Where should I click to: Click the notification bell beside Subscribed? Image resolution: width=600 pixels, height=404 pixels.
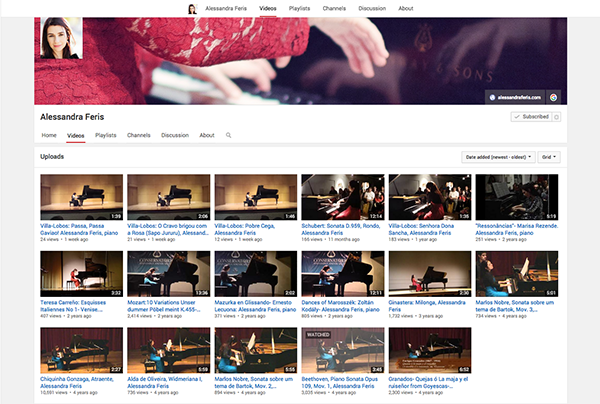pyautogui.click(x=557, y=117)
